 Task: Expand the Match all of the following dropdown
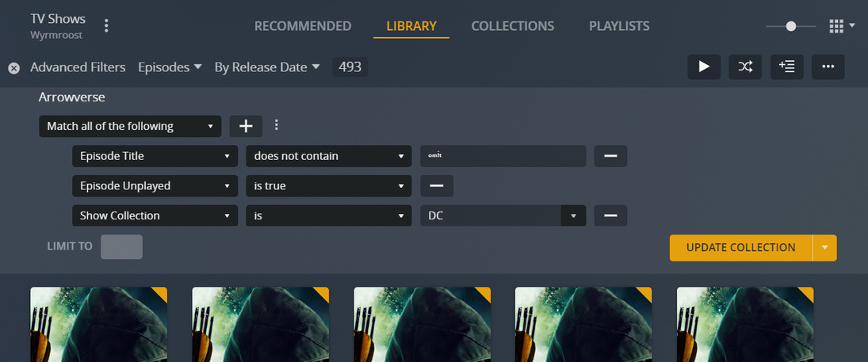[130, 126]
